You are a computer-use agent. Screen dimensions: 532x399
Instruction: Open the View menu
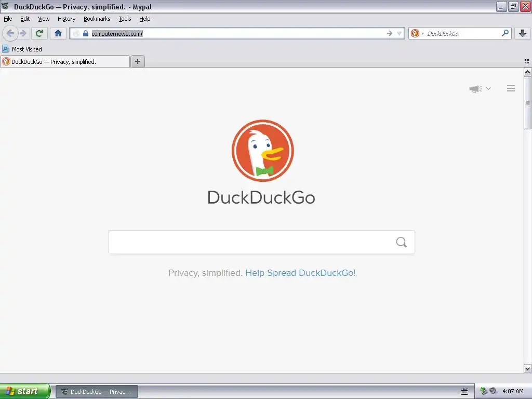coord(44,19)
